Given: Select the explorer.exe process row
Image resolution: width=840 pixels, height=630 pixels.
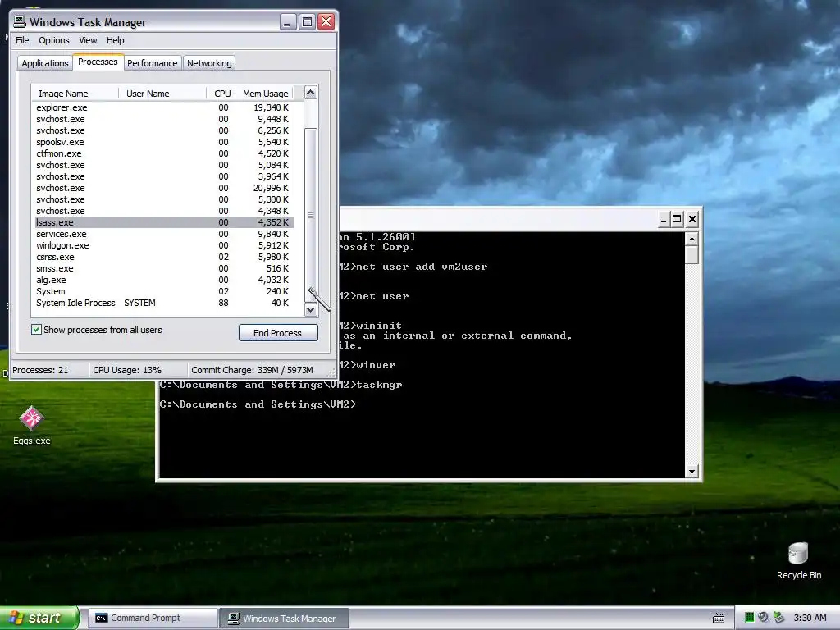Looking at the screenshot, I should [x=164, y=107].
